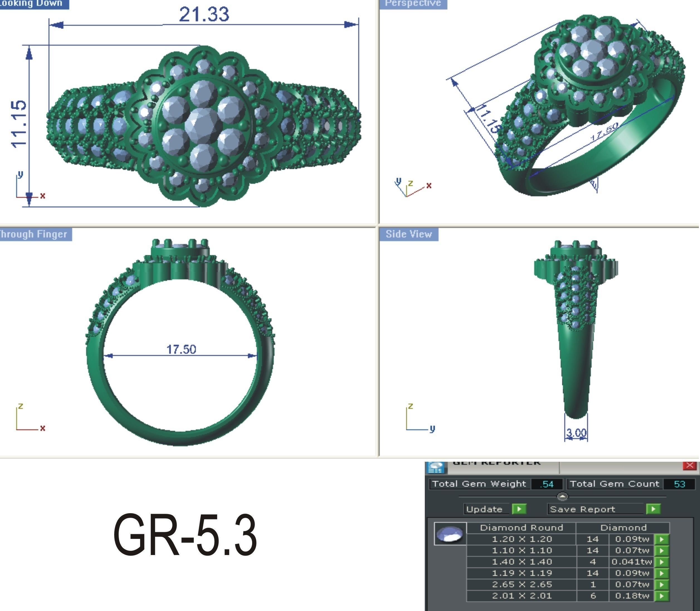Click count 1 in the 2.65 X 2.65 row
This screenshot has width=700, height=611.
coord(592,585)
